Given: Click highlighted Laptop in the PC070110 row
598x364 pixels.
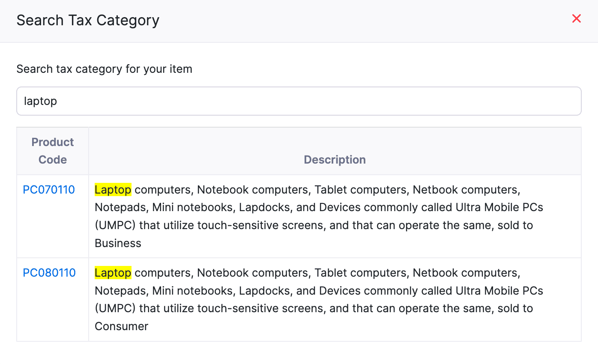Looking at the screenshot, I should (113, 190).
